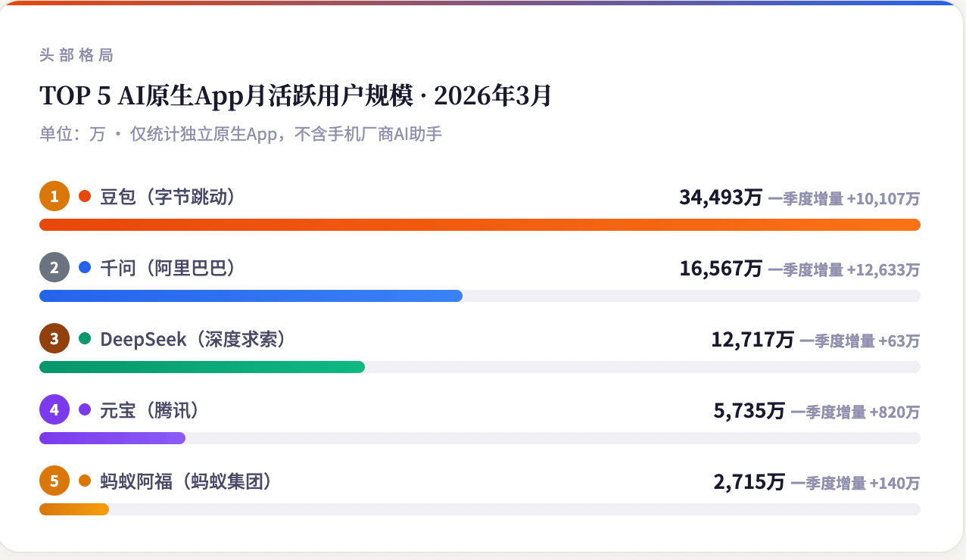Click the 34,493万 value
Image resolution: width=966 pixels, height=560 pixels.
click(x=720, y=198)
